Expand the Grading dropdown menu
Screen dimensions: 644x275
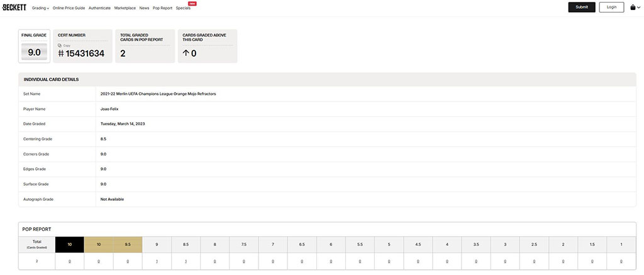40,8
